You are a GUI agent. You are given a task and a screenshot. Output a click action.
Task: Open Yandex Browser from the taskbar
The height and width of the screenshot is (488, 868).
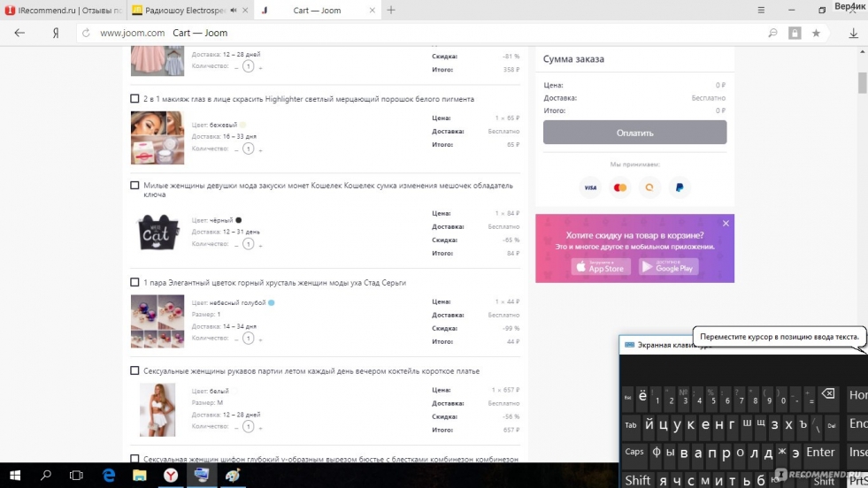(x=169, y=476)
